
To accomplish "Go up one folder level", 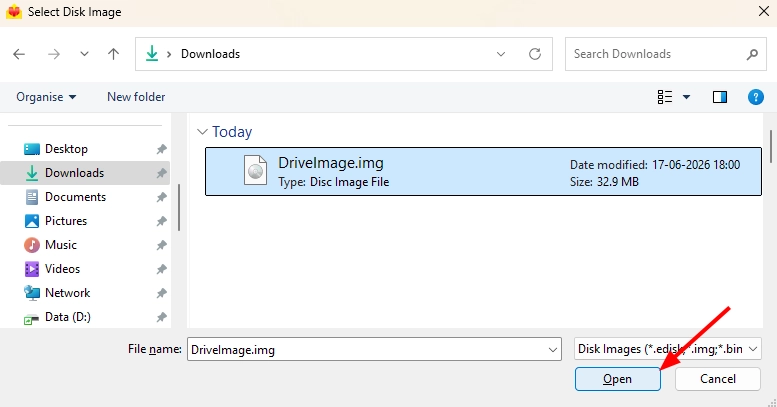I will point(113,54).
